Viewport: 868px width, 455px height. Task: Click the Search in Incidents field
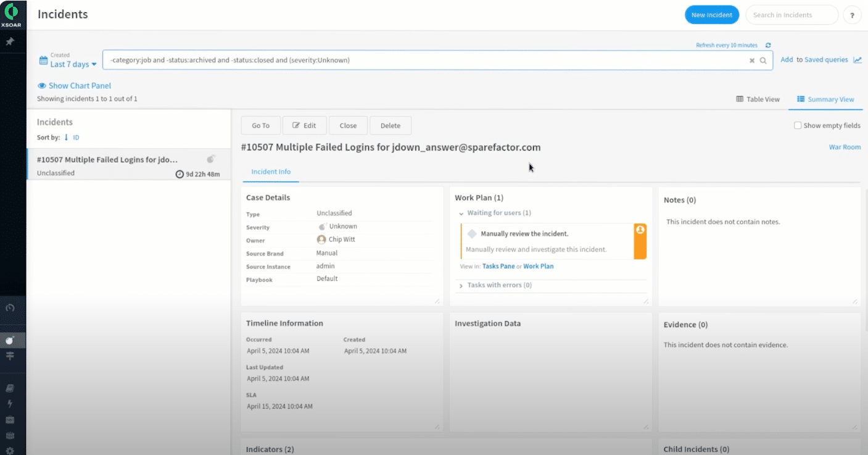click(x=792, y=15)
